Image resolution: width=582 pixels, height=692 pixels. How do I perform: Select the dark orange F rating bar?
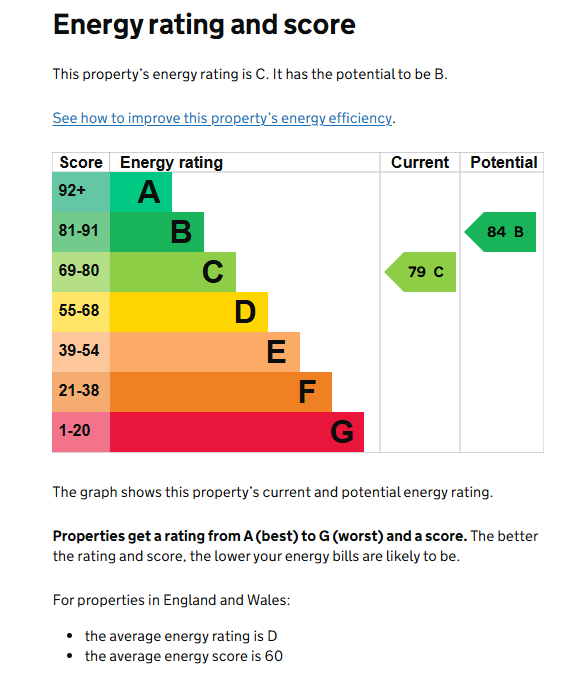[221, 392]
